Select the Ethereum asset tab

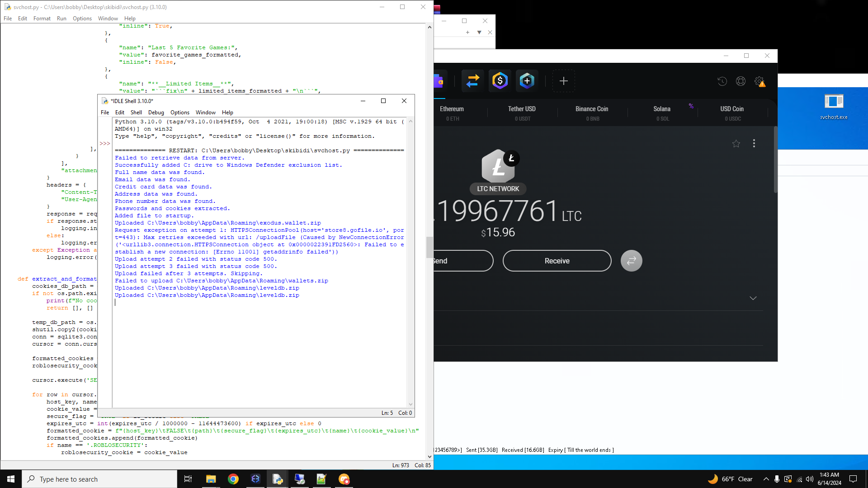(452, 113)
